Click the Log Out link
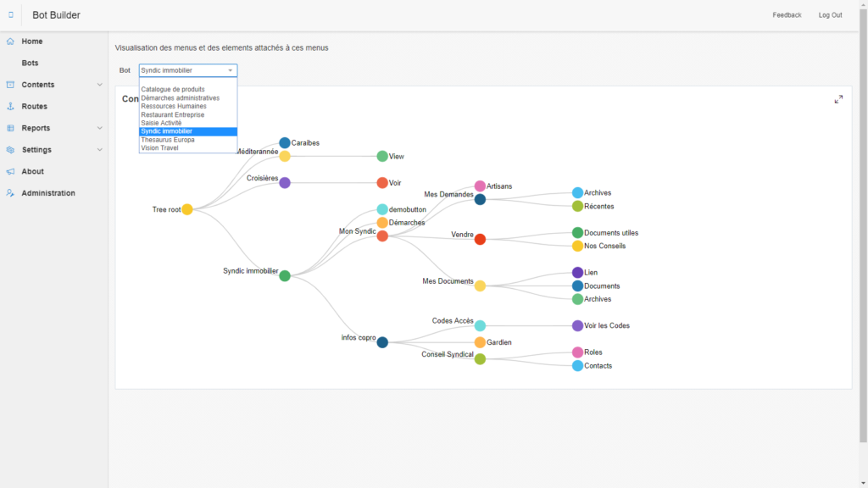This screenshot has width=868, height=488. click(830, 15)
